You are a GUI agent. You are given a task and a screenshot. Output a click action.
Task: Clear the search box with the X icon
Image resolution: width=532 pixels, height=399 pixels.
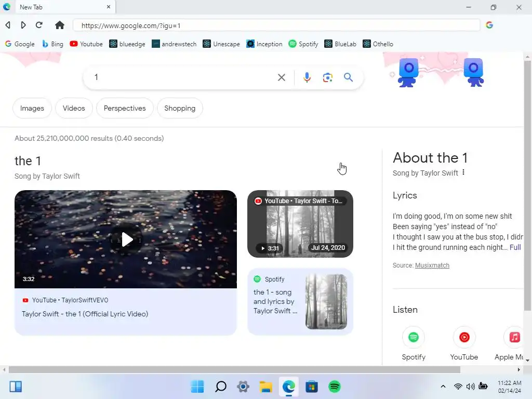281,77
